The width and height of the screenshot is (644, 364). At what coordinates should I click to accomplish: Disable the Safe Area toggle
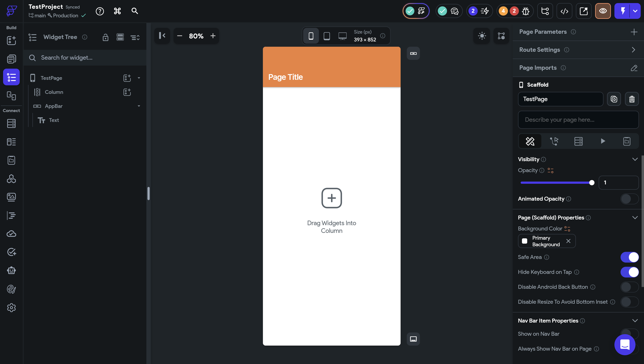tap(629, 257)
